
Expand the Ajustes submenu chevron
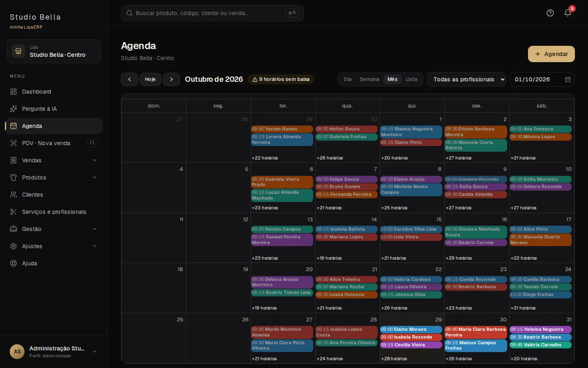(95, 246)
